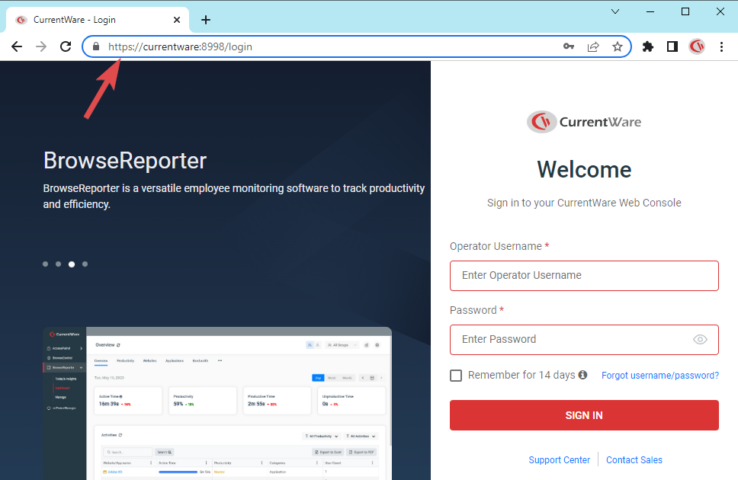738x480 pixels.
Task: Bookmark this page with star icon
Action: click(x=618, y=47)
